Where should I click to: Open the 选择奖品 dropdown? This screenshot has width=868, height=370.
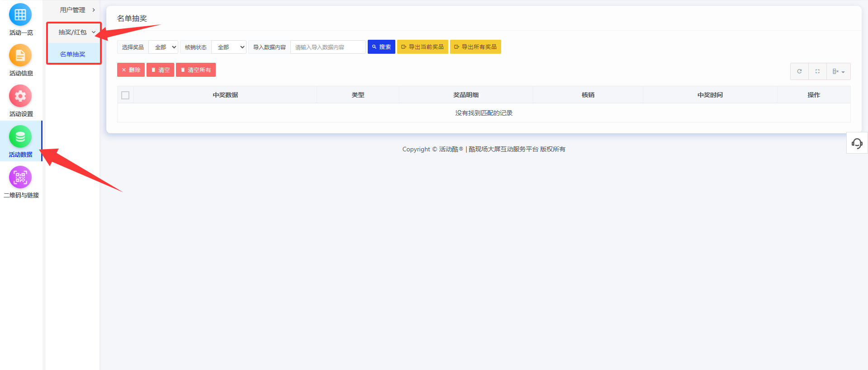tap(163, 47)
